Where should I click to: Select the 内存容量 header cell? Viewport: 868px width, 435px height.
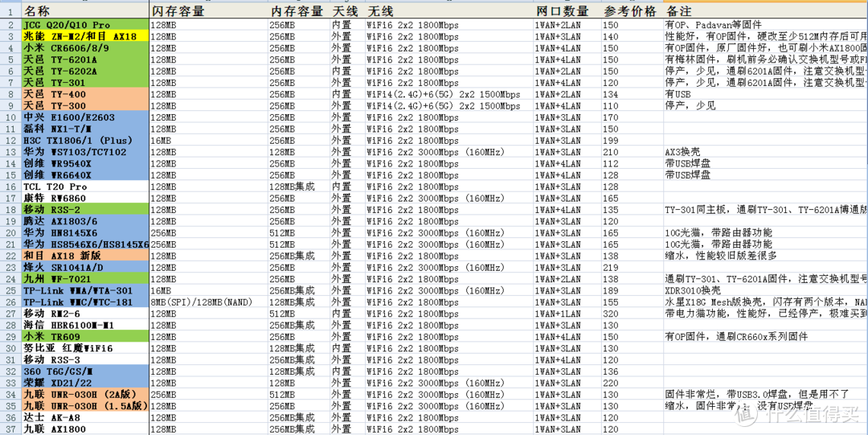pyautogui.click(x=300, y=11)
